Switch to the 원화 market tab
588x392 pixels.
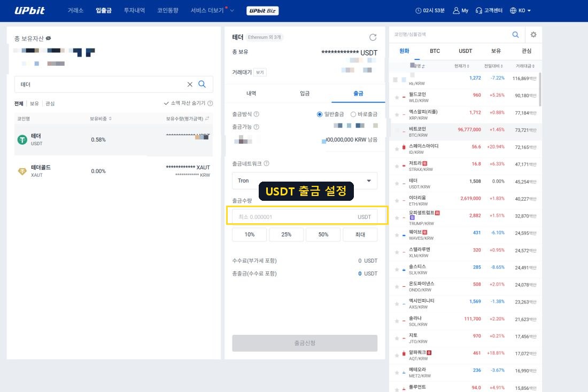pos(404,51)
